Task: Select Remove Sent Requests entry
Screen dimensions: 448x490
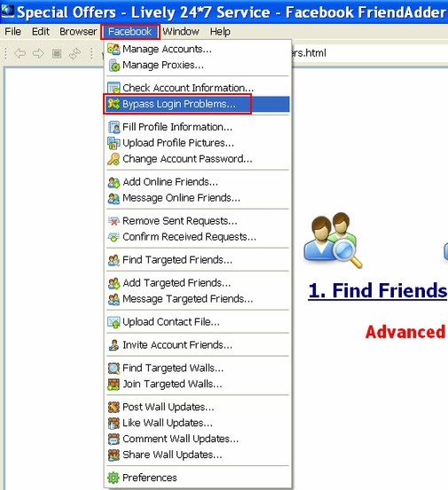Action: (x=198, y=221)
